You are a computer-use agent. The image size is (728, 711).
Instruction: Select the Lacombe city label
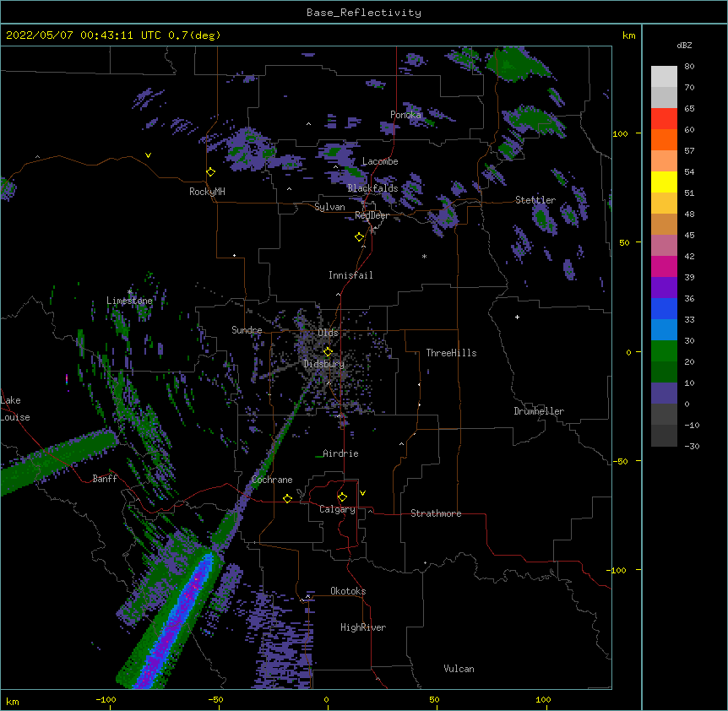point(380,161)
